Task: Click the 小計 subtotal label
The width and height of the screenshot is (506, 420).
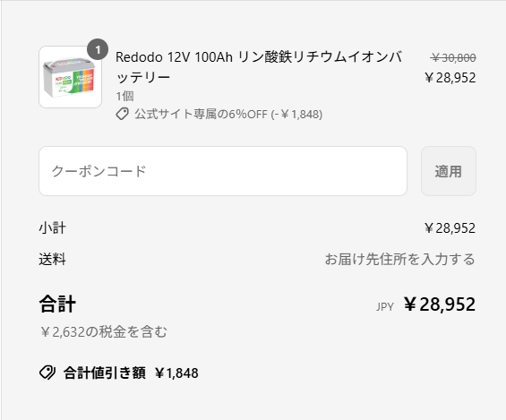Action: (x=53, y=228)
